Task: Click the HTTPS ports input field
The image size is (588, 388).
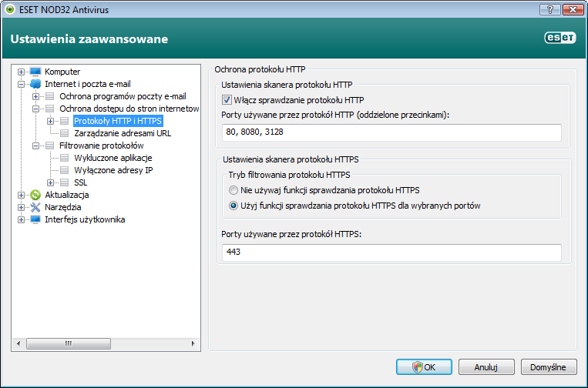Action: (391, 252)
